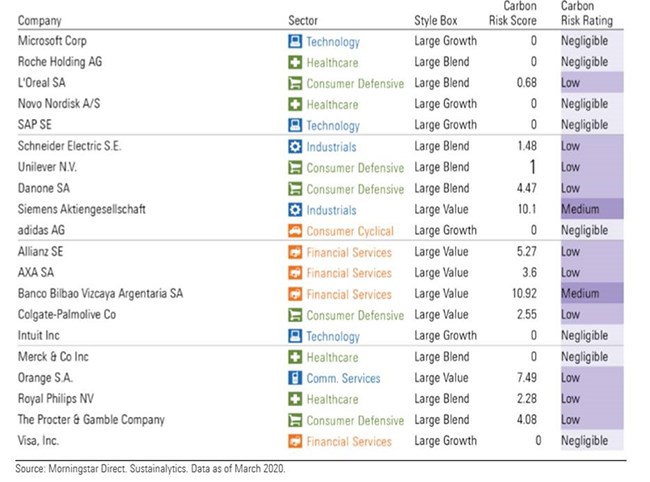Click the Sector column header
650x482 pixels.
(x=303, y=21)
